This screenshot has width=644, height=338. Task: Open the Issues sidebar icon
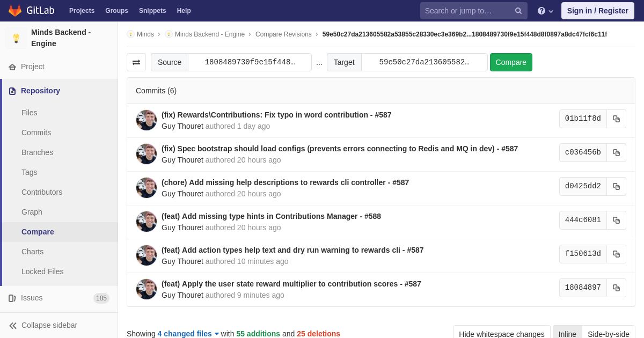[12, 298]
